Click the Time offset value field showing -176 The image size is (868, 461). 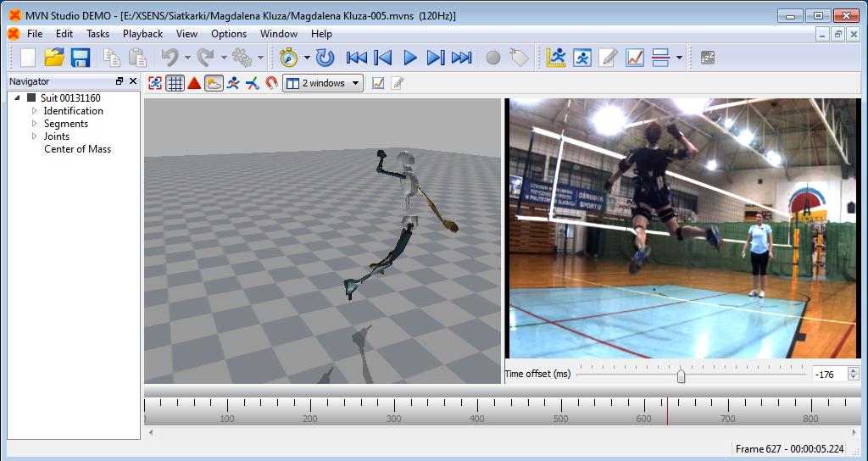click(x=830, y=375)
